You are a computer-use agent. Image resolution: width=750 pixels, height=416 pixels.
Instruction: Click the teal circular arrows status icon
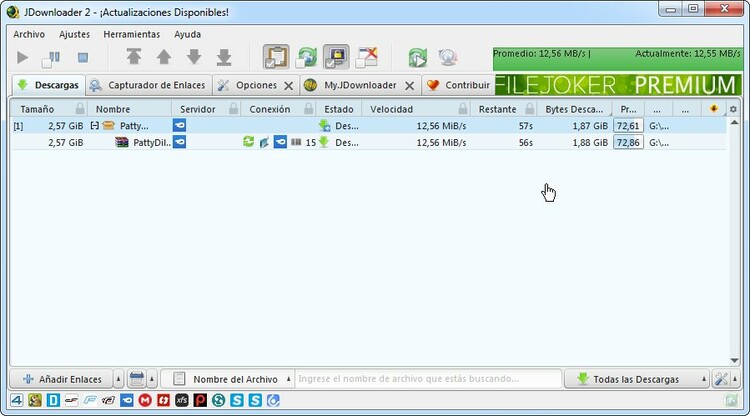coord(218,400)
